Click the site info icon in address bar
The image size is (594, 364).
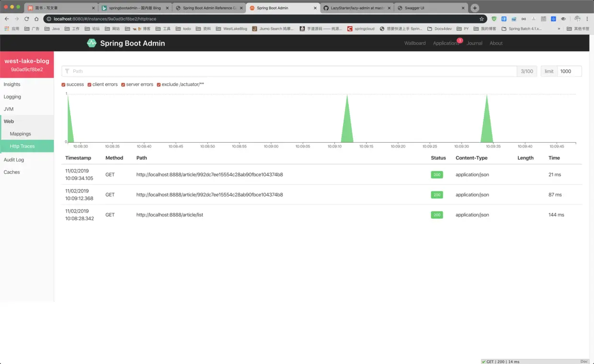tap(49, 19)
